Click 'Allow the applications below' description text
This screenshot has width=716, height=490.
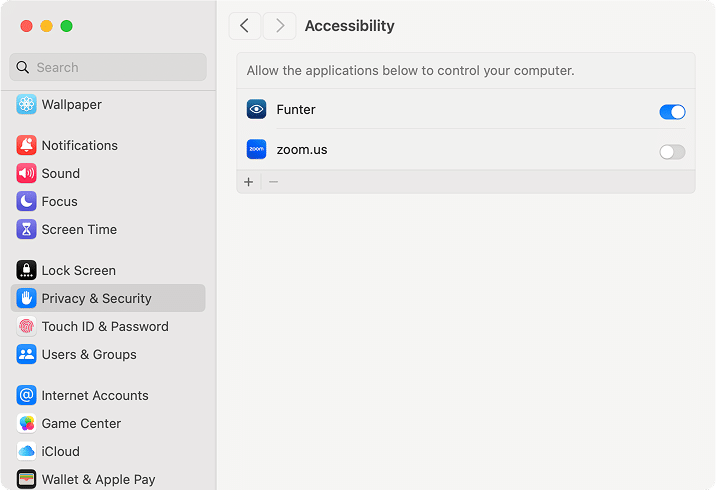click(x=411, y=71)
